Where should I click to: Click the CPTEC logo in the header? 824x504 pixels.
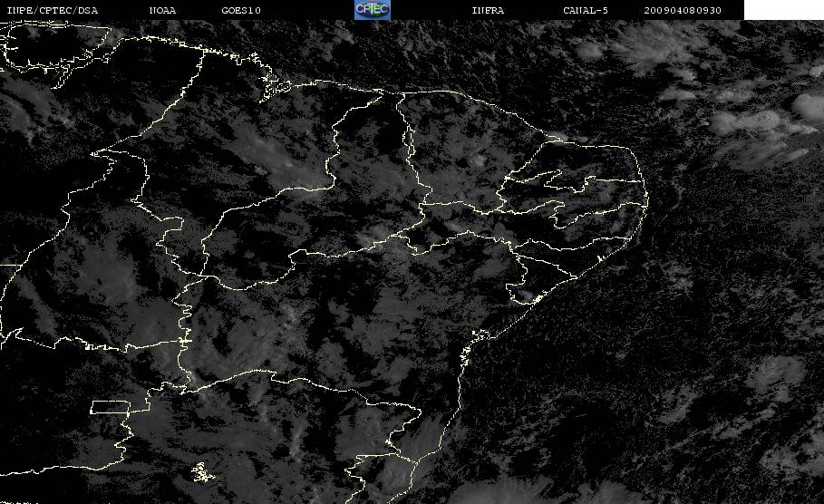[x=372, y=9]
